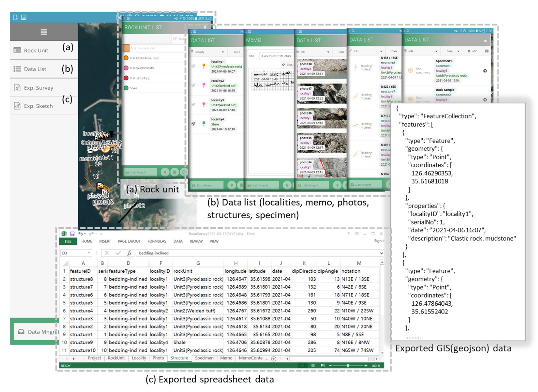Click the insert function fx icon
538x392 pixels.
pyautogui.click(x=129, y=253)
